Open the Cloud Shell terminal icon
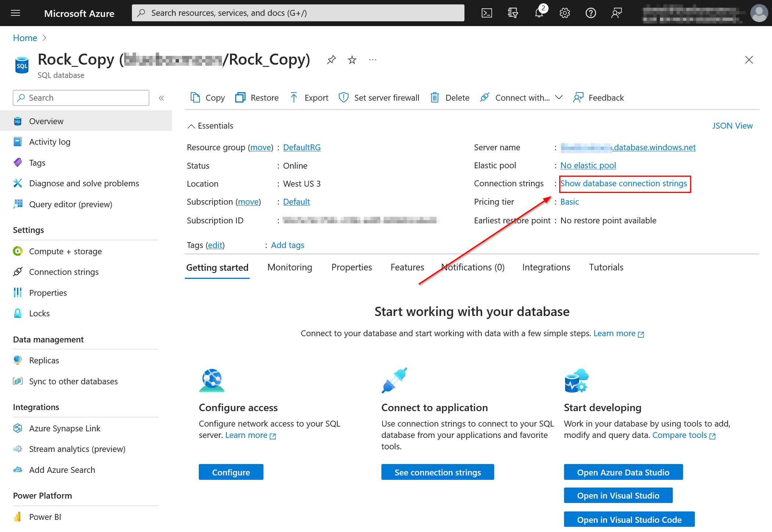 coord(486,13)
